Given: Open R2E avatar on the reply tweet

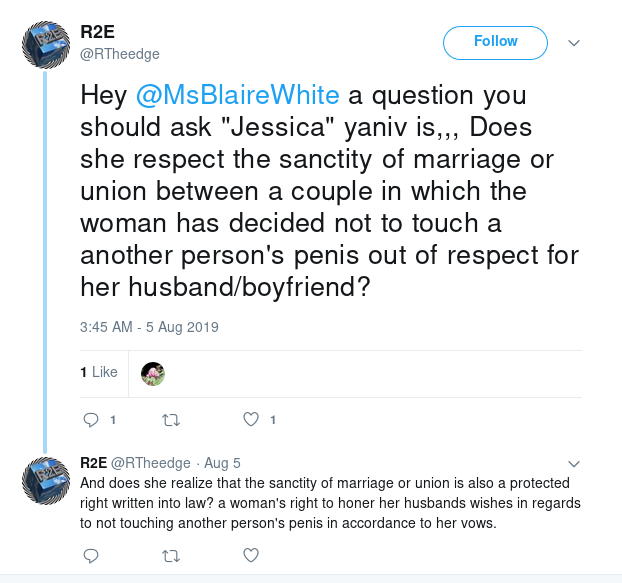Looking at the screenshot, I should click(46, 481).
